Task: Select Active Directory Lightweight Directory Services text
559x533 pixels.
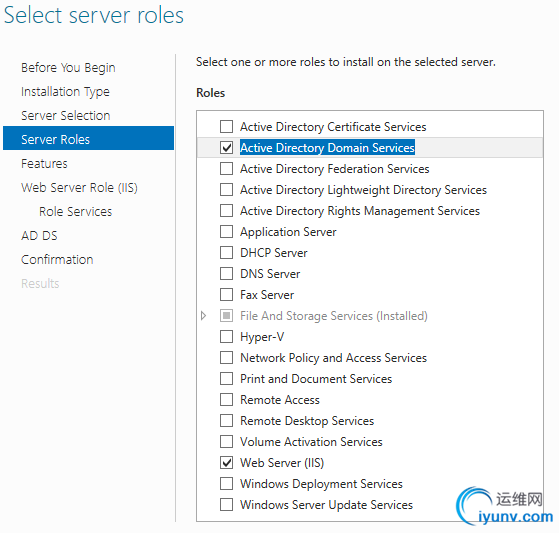Action: (363, 190)
